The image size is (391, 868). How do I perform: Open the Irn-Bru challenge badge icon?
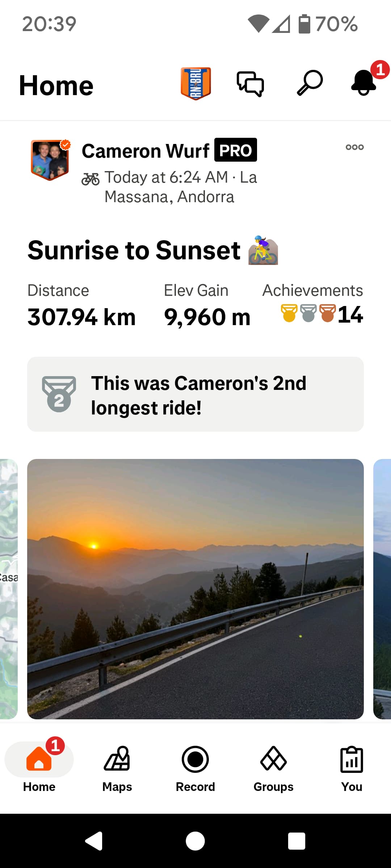(196, 84)
